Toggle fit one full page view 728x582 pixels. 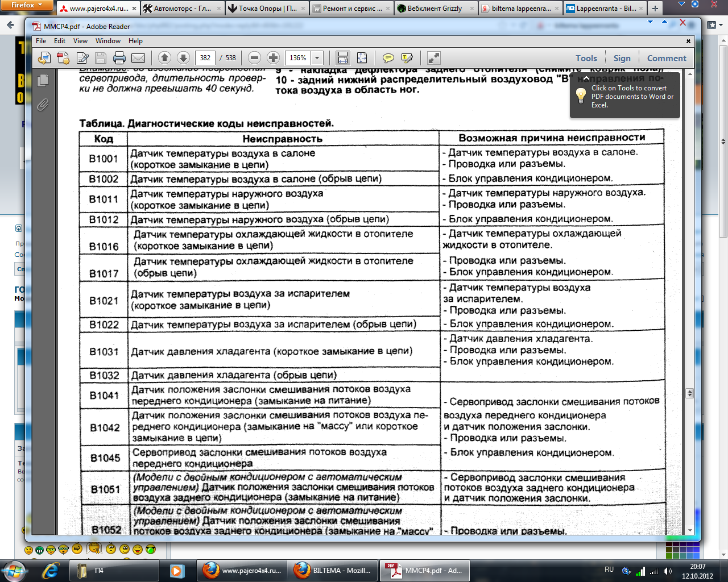(x=362, y=58)
